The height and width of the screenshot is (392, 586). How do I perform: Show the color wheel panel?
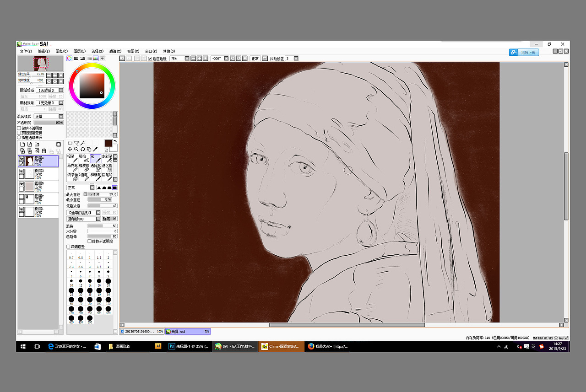70,59
